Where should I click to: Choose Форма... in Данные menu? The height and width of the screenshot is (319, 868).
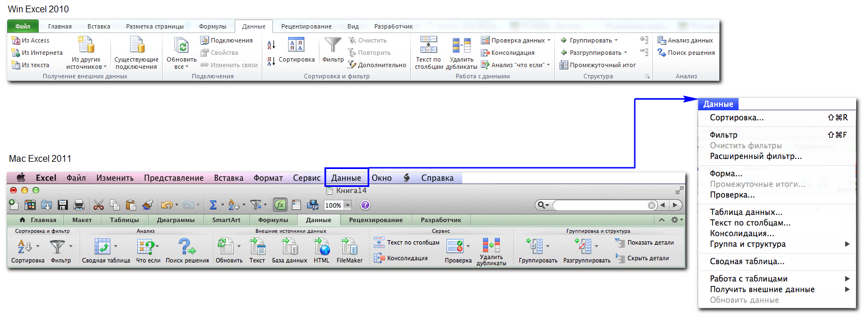(777, 173)
